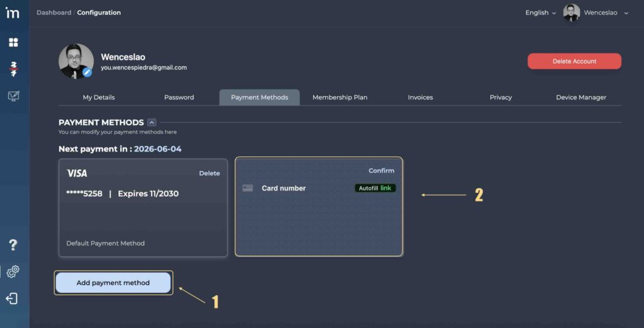
Task: Click the blue pencil edit badge on avatar
Action: 87,73
